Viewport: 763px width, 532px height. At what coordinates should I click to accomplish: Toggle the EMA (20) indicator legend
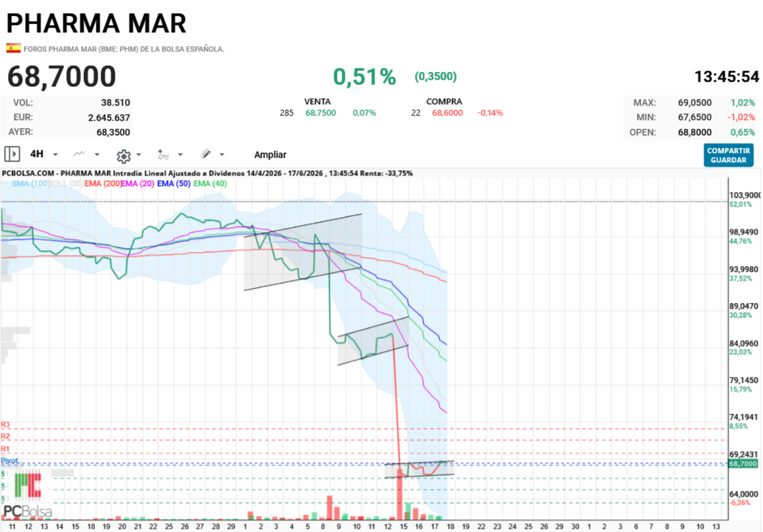pyautogui.click(x=137, y=183)
